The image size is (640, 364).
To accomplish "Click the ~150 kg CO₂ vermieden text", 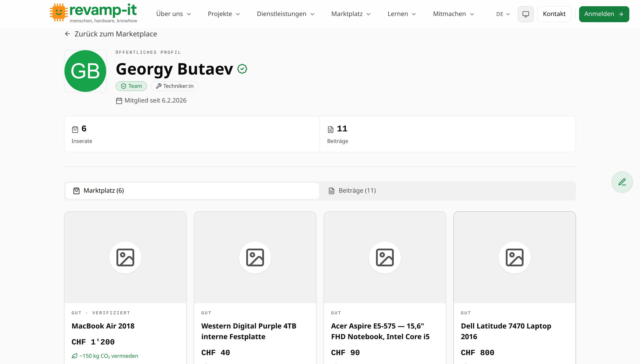I will [x=109, y=356].
